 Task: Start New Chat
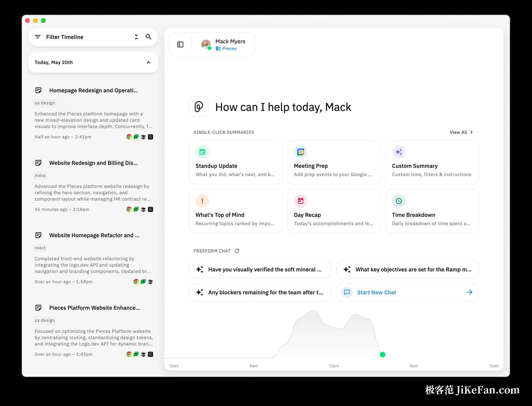click(x=407, y=292)
